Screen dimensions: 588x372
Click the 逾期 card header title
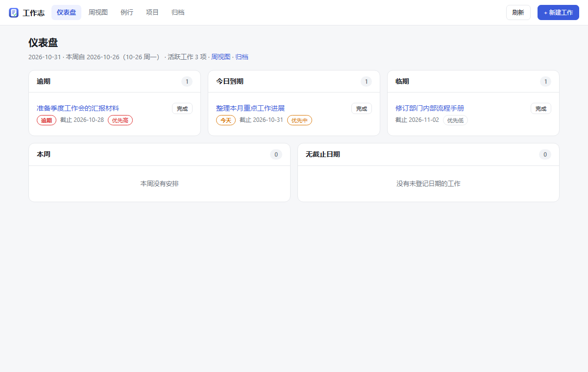click(44, 81)
